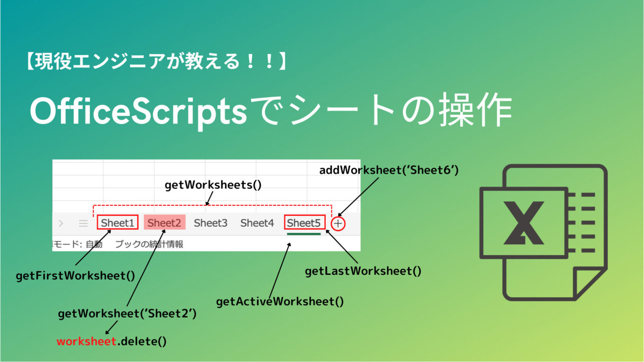Click the red worksheet.delete() label
644x362 pixels.
click(111, 340)
